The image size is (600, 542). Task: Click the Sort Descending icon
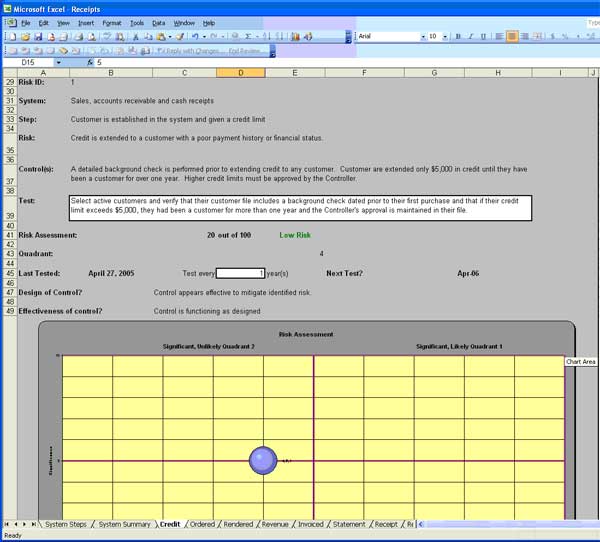click(280, 37)
